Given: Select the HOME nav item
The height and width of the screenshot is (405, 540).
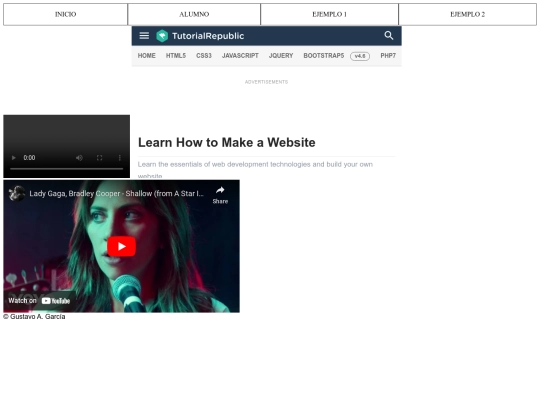Looking at the screenshot, I should pyautogui.click(x=146, y=56).
